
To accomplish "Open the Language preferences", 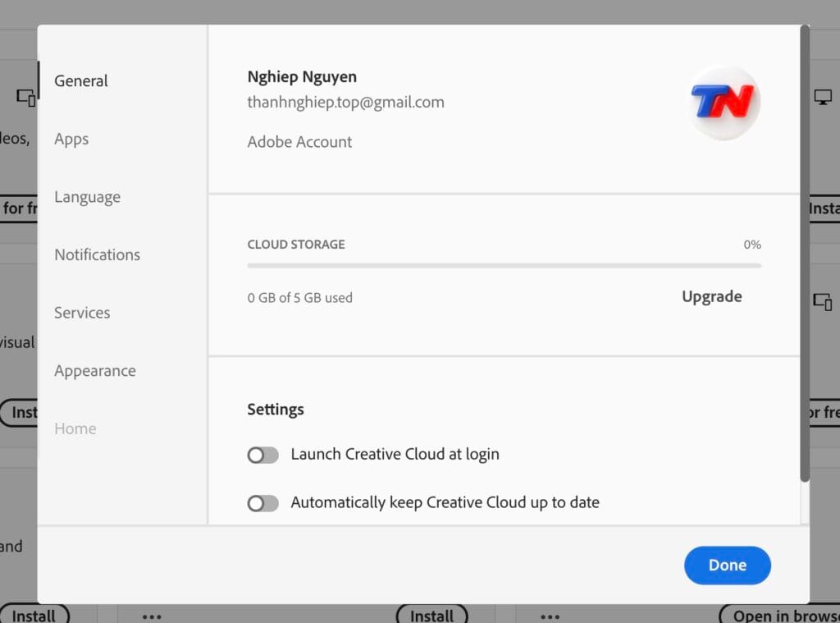I will [x=86, y=197].
